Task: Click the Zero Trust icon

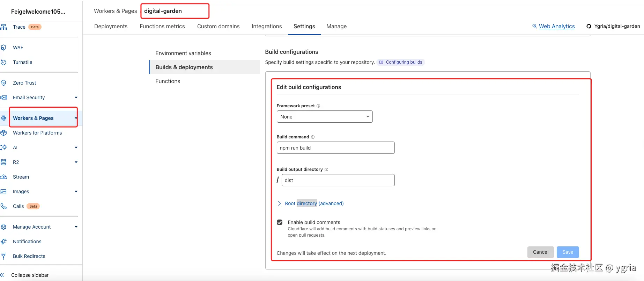Action: pyautogui.click(x=3, y=83)
